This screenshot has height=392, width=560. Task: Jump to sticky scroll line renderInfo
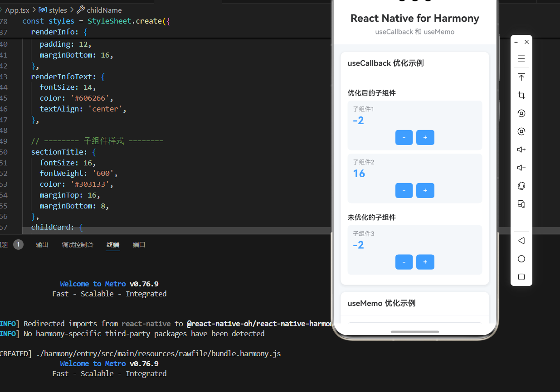click(x=59, y=32)
